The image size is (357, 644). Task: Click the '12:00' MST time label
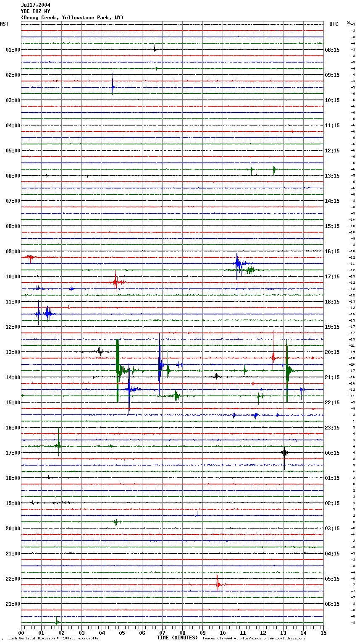[13, 327]
